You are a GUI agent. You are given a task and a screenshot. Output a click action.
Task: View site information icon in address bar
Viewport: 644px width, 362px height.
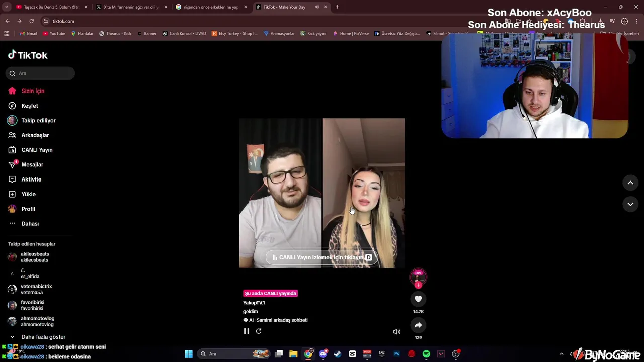[x=46, y=21]
